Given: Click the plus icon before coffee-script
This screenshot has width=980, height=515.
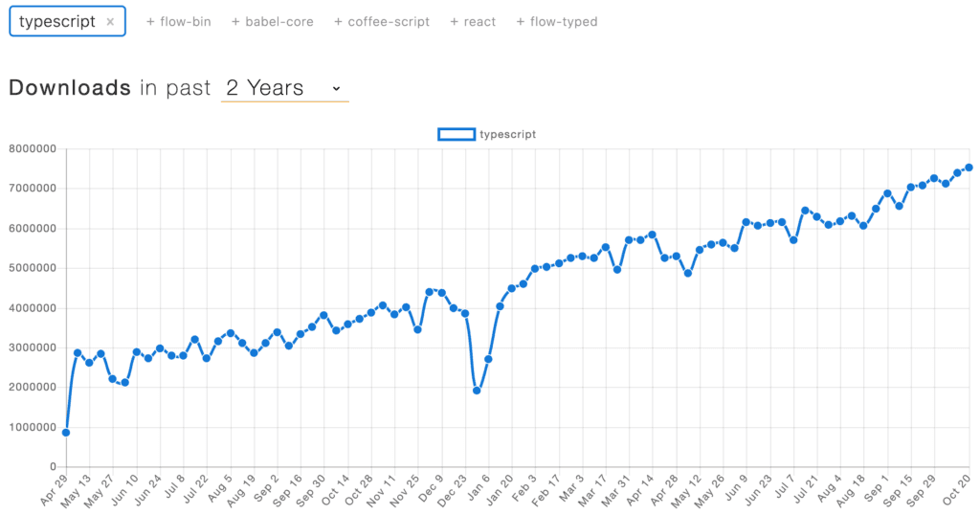Looking at the screenshot, I should click(x=338, y=22).
